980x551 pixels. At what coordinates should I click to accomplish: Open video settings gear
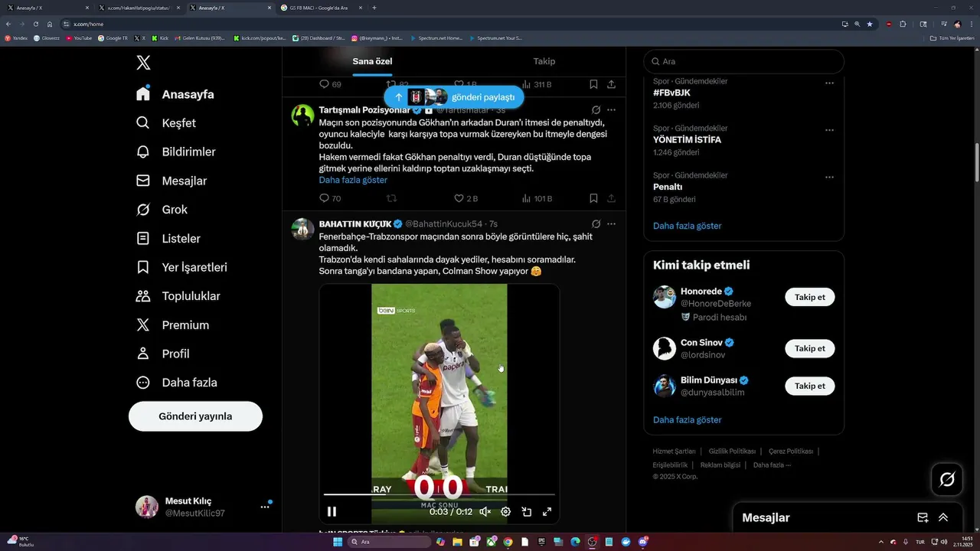[x=505, y=511]
